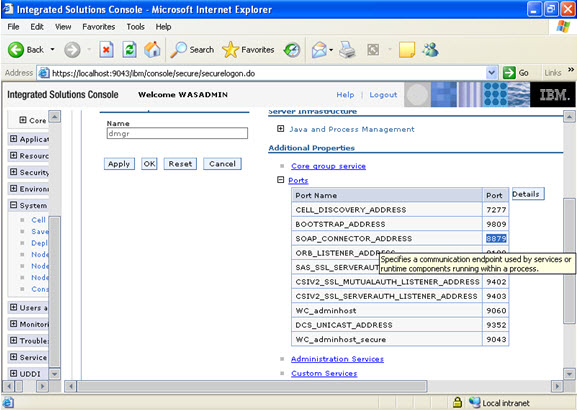Expand the Core navigation node
The width and height of the screenshot is (577, 410).
point(23,120)
